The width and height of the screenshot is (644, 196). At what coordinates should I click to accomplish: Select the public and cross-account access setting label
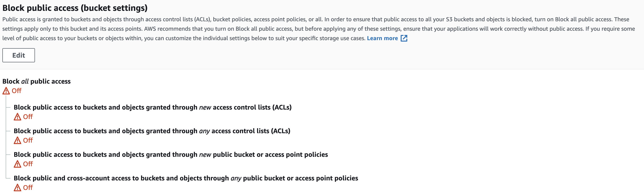point(186,178)
